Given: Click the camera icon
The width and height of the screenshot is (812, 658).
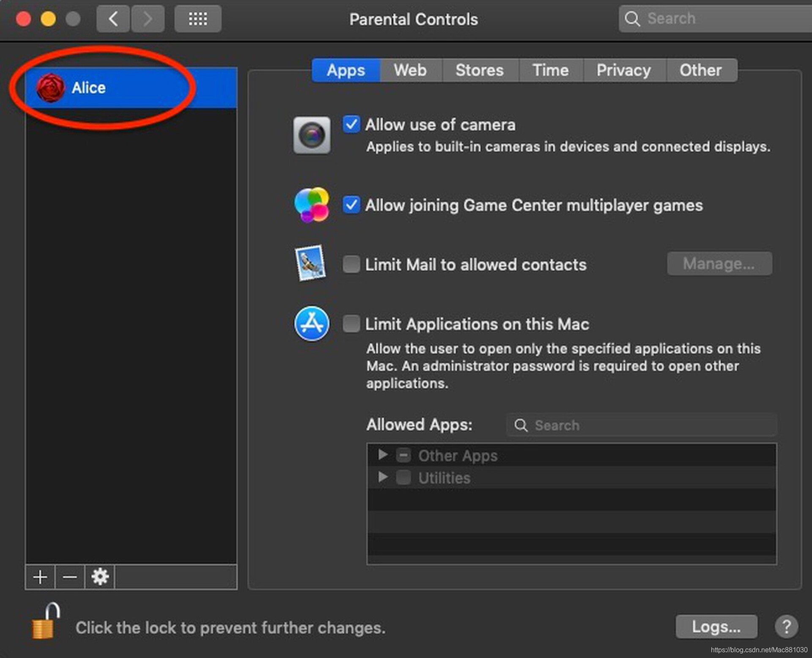Looking at the screenshot, I should (x=312, y=135).
